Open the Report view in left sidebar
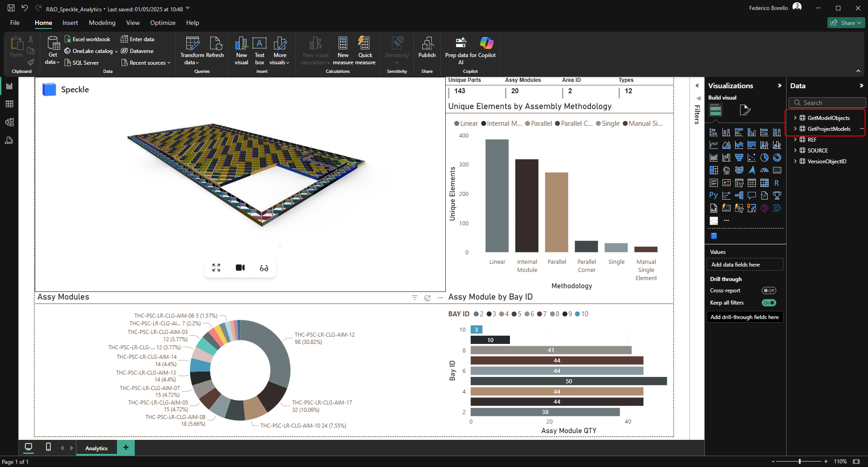Viewport: 868px width, 467px height. (x=9, y=86)
